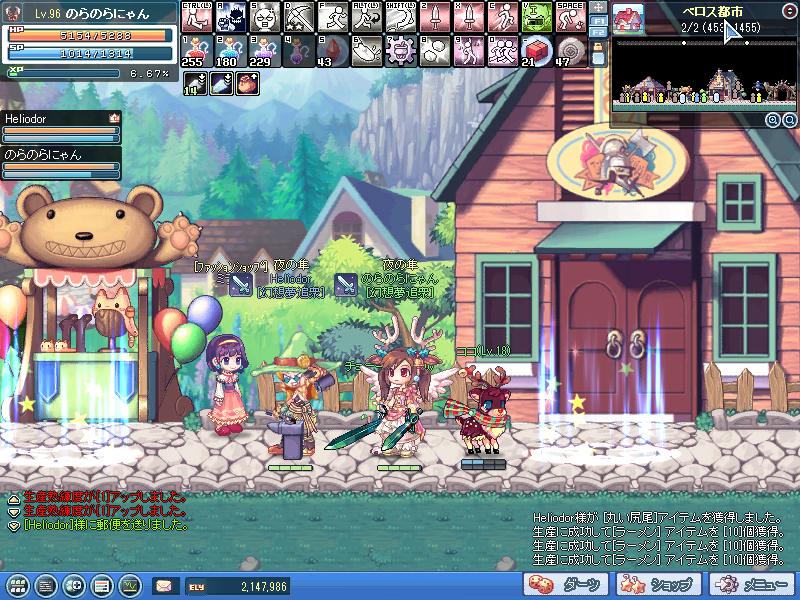Activate the SHIFT(L) slash skill
800x600 pixels.
(401, 17)
